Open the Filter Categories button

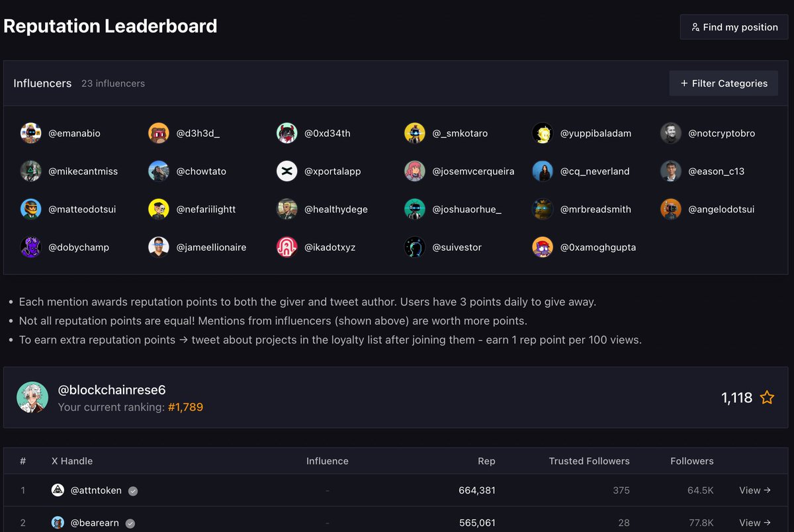coord(723,83)
